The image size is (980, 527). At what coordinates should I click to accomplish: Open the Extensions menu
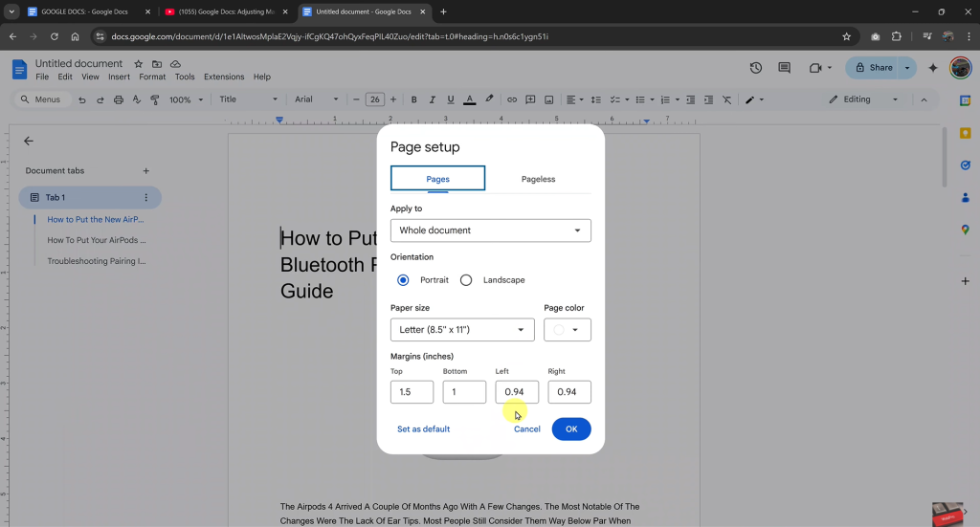[x=224, y=77]
